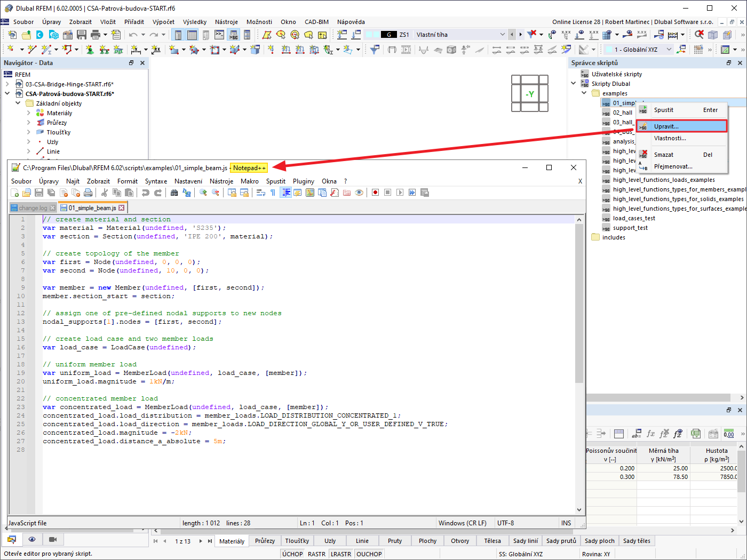Click the delete-search magnifier icon in RFEM toolbar
Screen dimensions: 747x560
tap(699, 35)
